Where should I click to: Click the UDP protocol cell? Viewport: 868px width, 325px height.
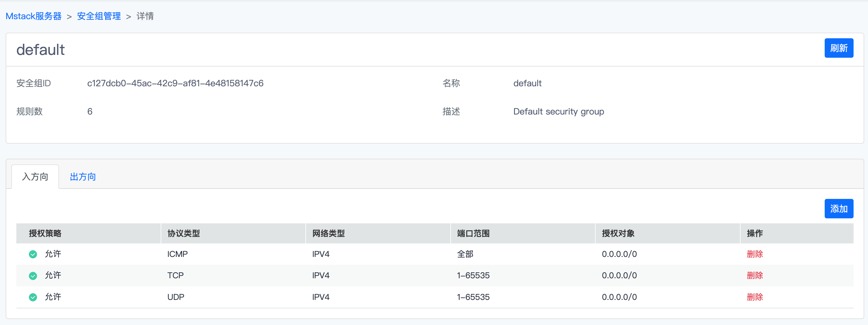coord(176,297)
